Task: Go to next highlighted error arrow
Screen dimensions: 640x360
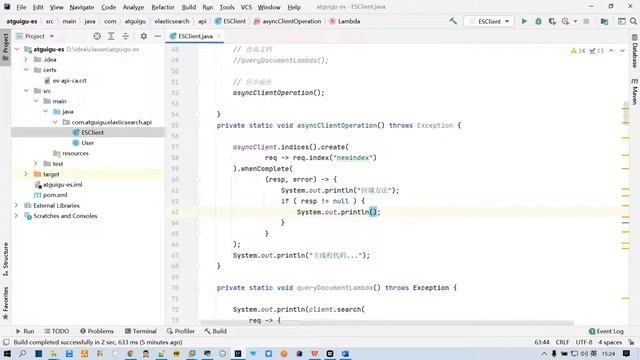Action: [x=622, y=51]
